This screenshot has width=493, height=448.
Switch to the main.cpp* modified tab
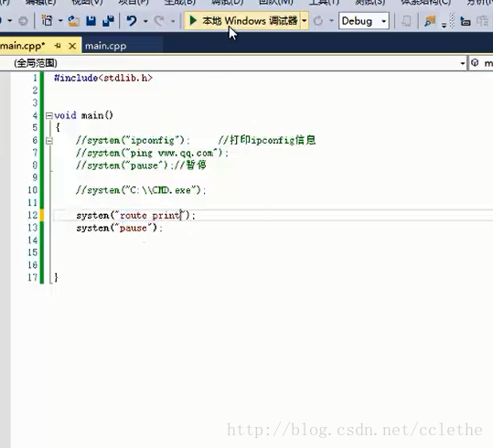(22, 46)
